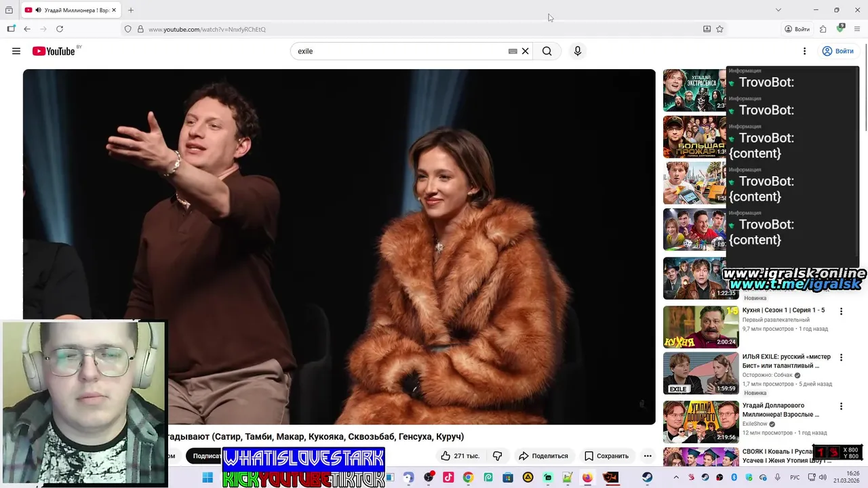Viewport: 868px width, 488px height.
Task: Go back in the browser
Action: pos(27,29)
